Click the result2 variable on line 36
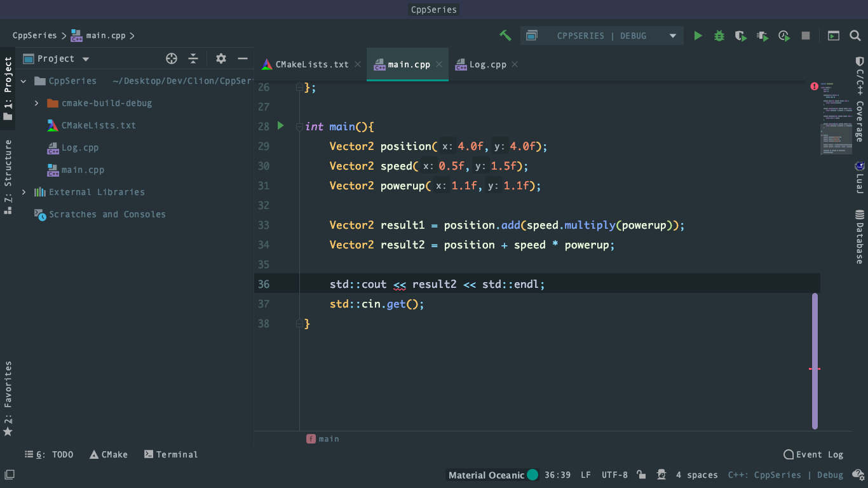Viewport: 868px width, 488px height. pos(435,284)
